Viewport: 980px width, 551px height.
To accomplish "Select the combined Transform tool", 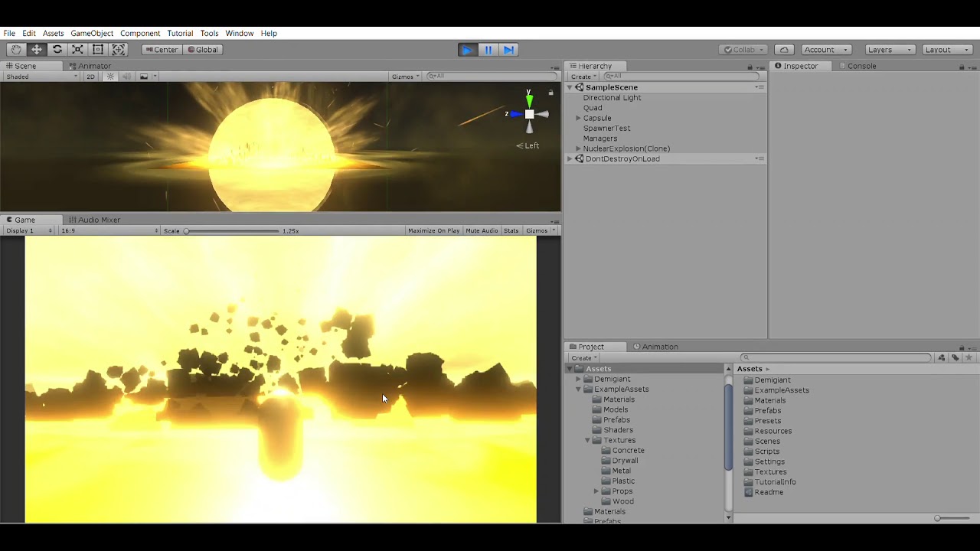I will [119, 50].
